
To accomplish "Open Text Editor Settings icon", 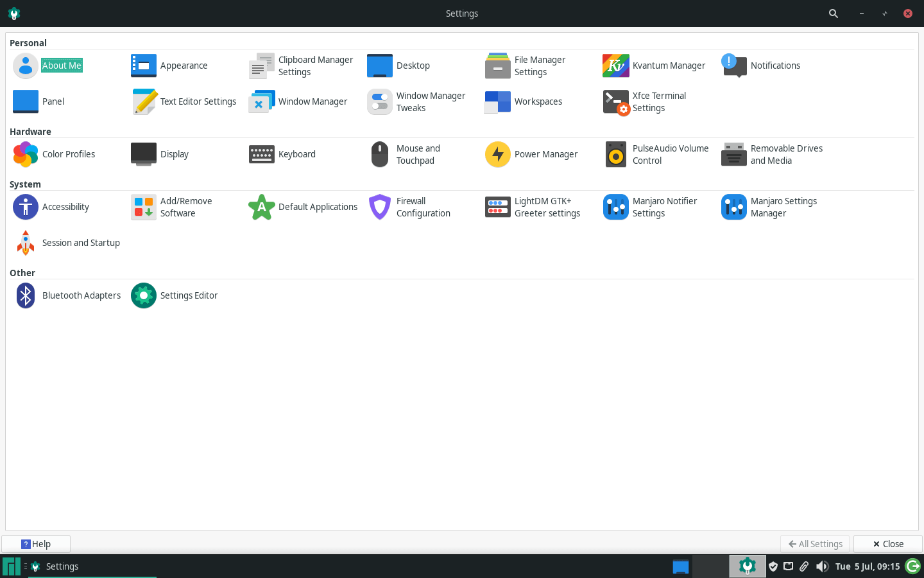I will tap(144, 101).
